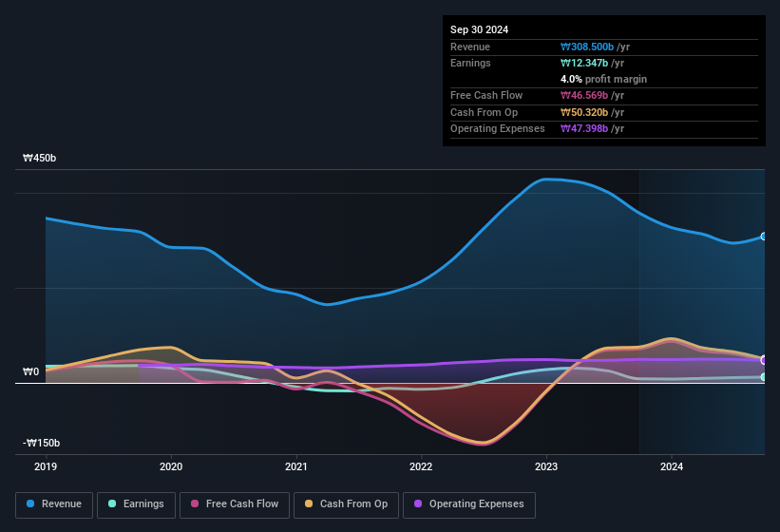
Task: Toggle the Operating Expenses legend button
Action: (469, 505)
